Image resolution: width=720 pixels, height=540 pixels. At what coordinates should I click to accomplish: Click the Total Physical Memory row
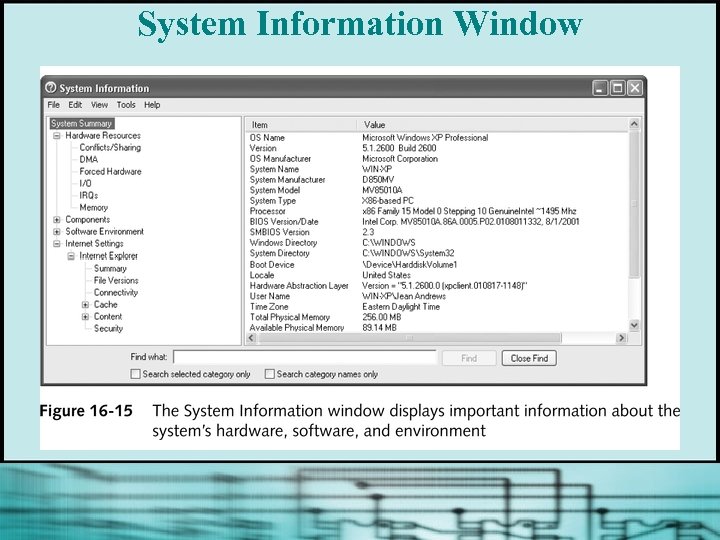pyautogui.click(x=437, y=317)
